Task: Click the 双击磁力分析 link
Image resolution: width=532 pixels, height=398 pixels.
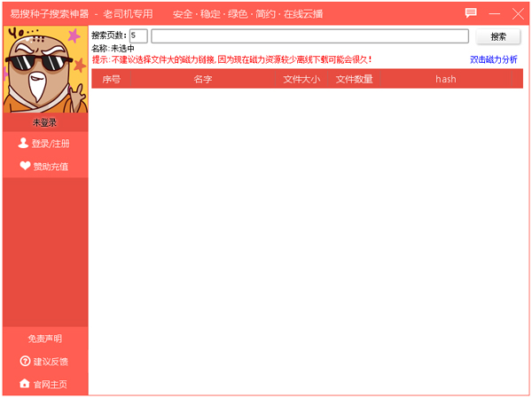Action: [493, 59]
